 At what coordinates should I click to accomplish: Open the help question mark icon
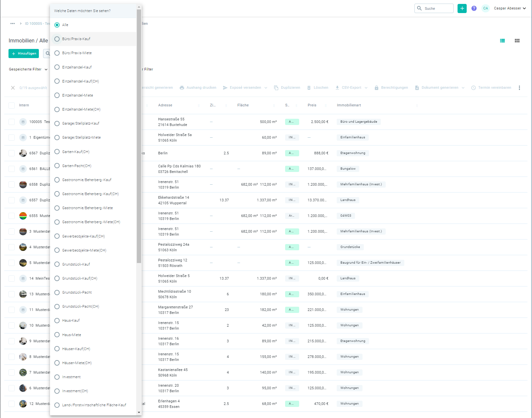[x=474, y=8]
